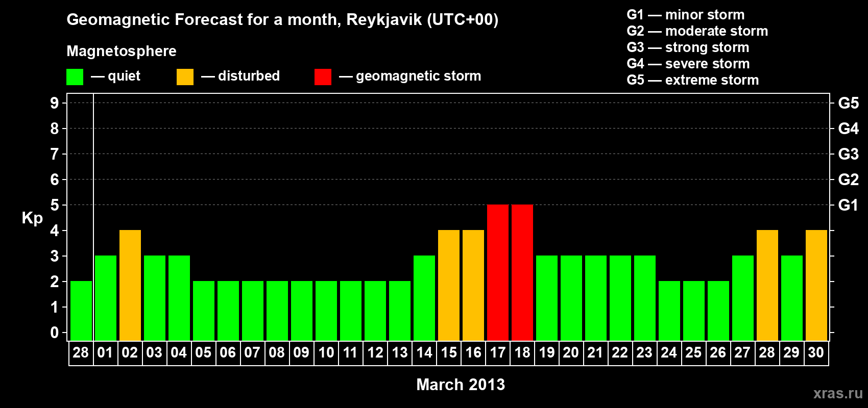The height and width of the screenshot is (408, 868).
Task: Click the date label 06
Action: coord(228,353)
